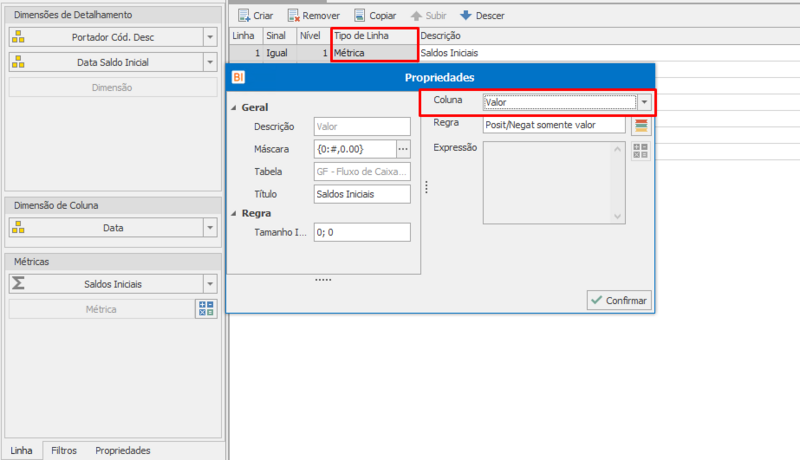
Task: Switch to the Linha tab
Action: tap(21, 450)
